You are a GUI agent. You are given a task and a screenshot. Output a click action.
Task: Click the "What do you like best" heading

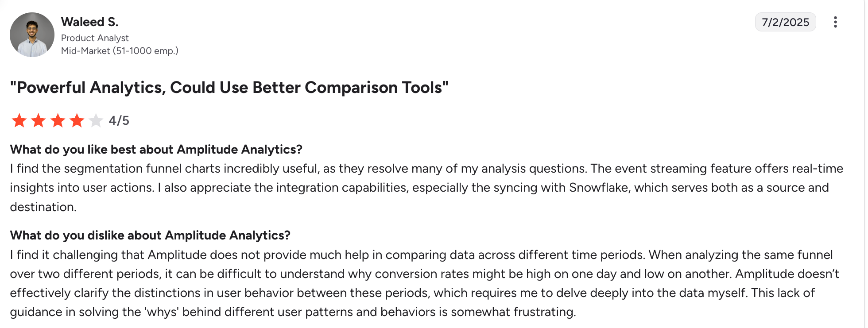point(156,150)
